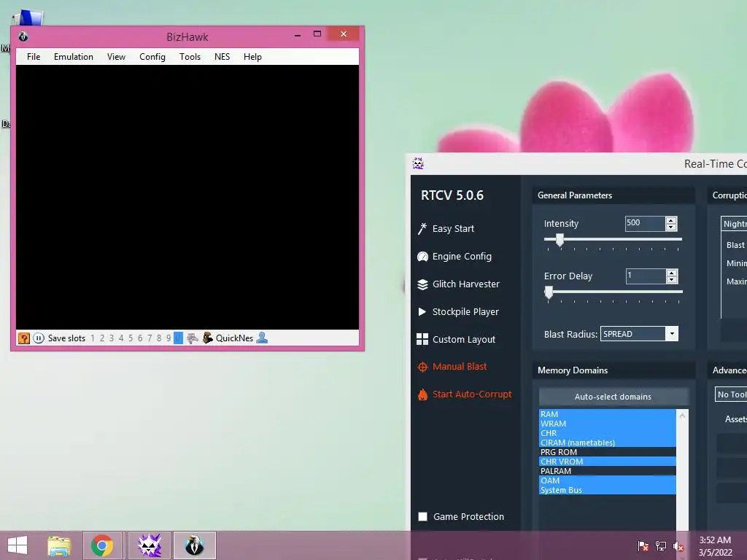747x560 pixels.
Task: Click the Easy Start wand icon
Action: tap(422, 229)
